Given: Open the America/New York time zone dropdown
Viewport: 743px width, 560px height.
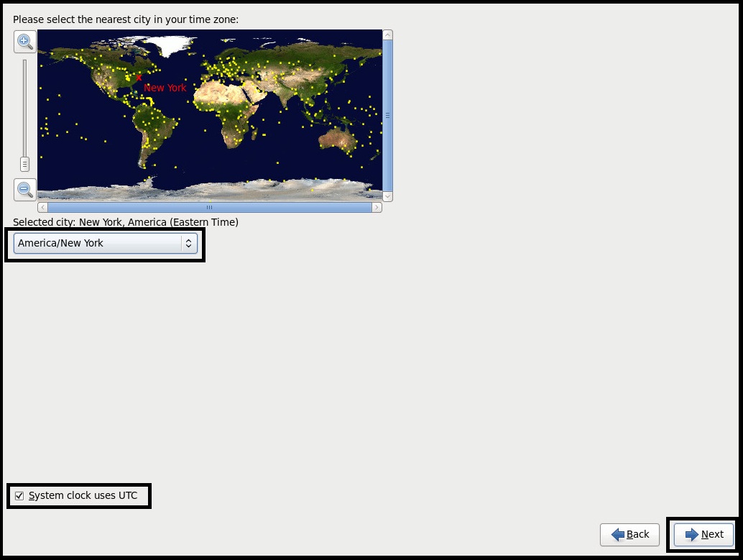Looking at the screenshot, I should pos(106,244).
